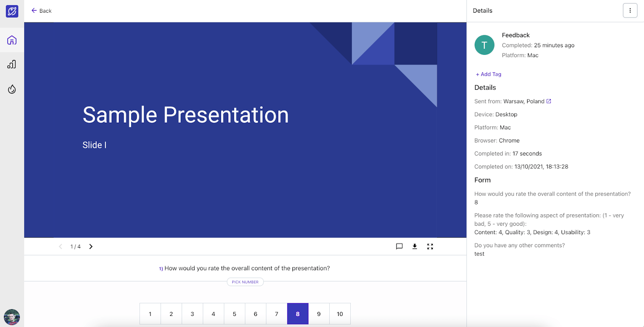This screenshot has width=644, height=327.
Task: Click the T respondent avatar
Action: point(484,45)
